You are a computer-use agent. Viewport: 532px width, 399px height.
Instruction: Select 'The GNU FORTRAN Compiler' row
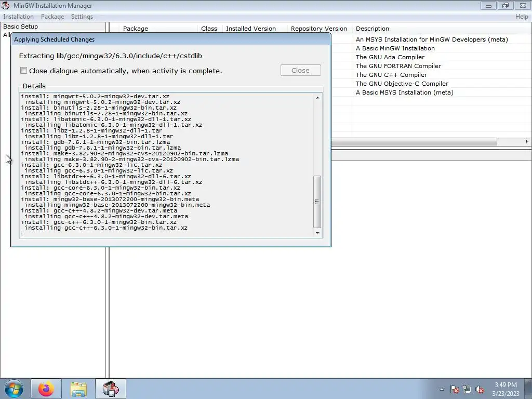tap(398, 66)
